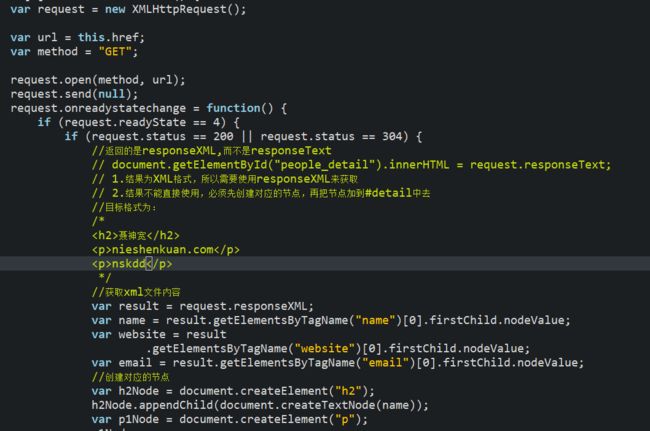Click the line 'var h2Node = document.createElement("h2");'
The image size is (650, 431).
233,391
